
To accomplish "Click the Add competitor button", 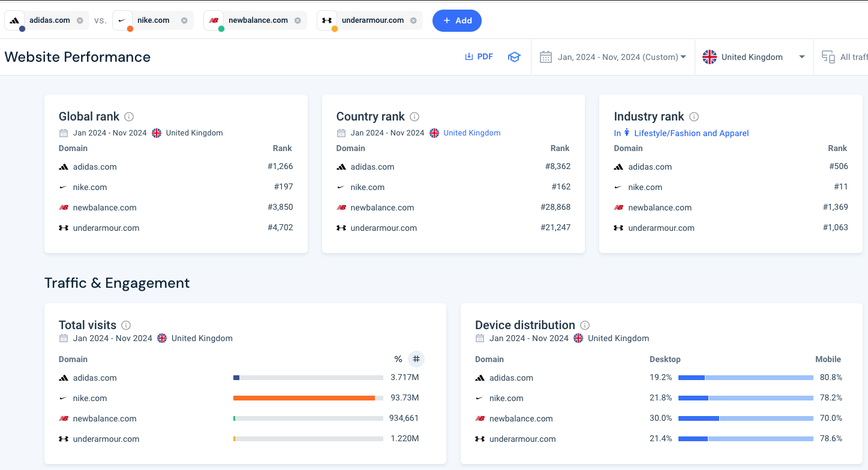I will 457,20.
